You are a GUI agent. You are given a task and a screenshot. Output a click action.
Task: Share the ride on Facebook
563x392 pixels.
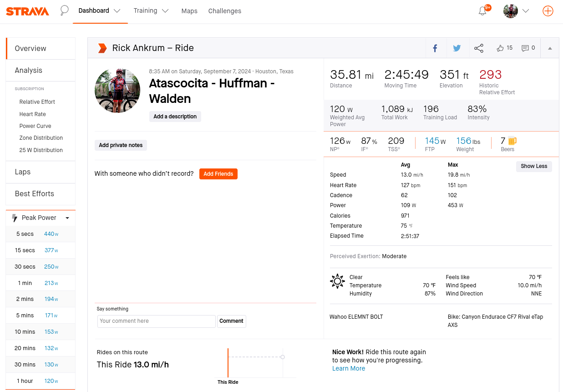click(x=435, y=48)
